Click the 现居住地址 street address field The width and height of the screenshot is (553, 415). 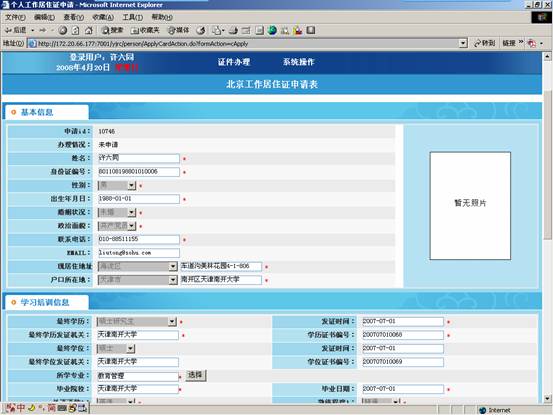point(221,266)
